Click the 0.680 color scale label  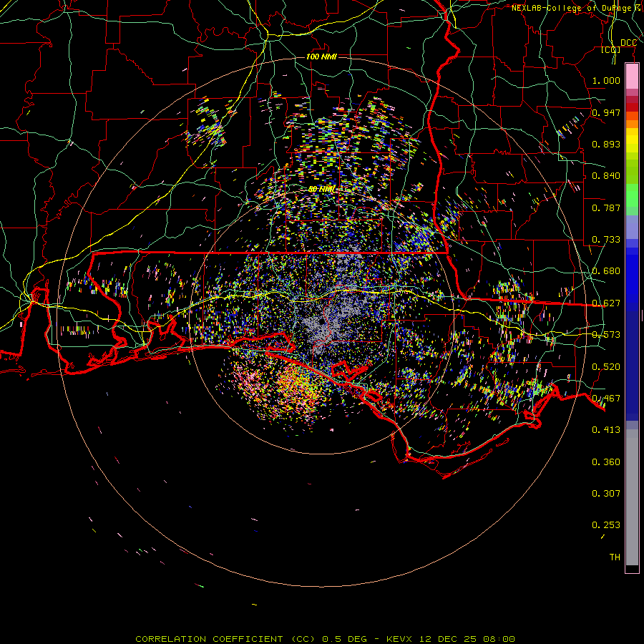point(606,271)
